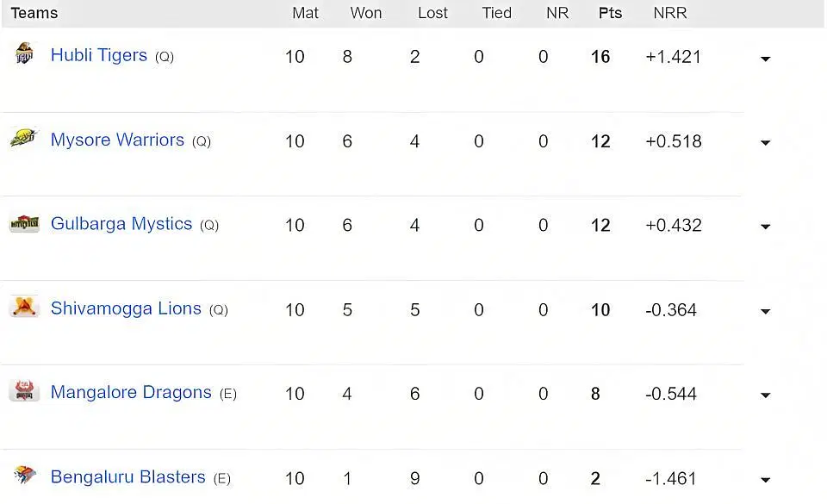Click the Hubli Tigers team logo
The height and width of the screenshot is (504, 827).
24,53
